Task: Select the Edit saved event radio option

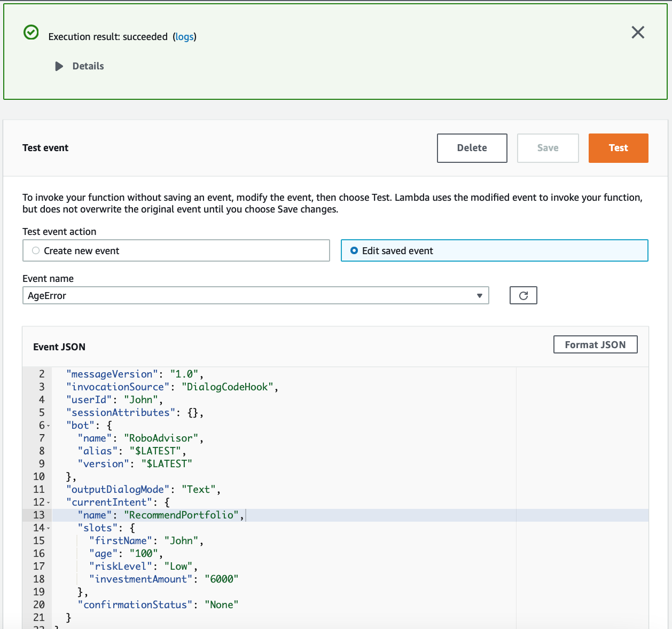Action: pyautogui.click(x=354, y=250)
